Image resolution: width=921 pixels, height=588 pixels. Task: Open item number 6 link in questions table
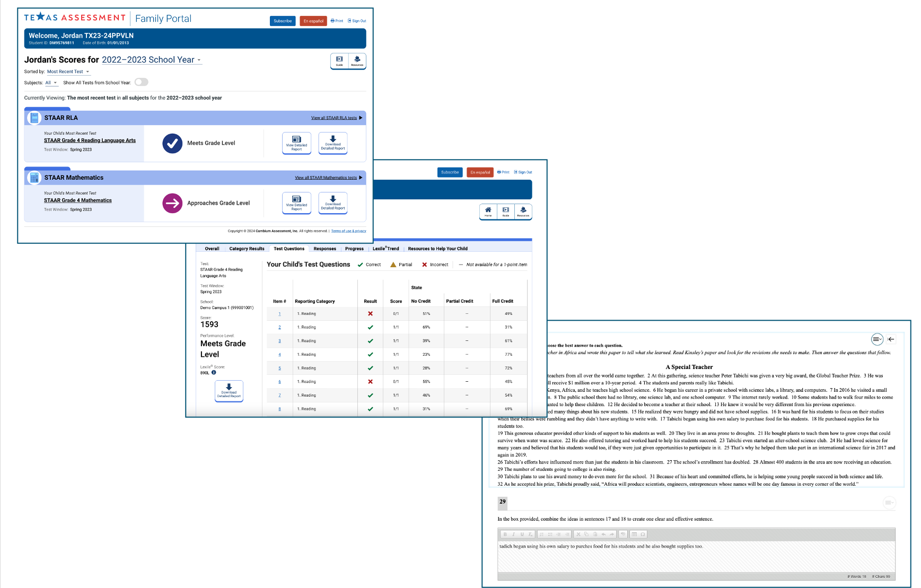pyautogui.click(x=279, y=382)
